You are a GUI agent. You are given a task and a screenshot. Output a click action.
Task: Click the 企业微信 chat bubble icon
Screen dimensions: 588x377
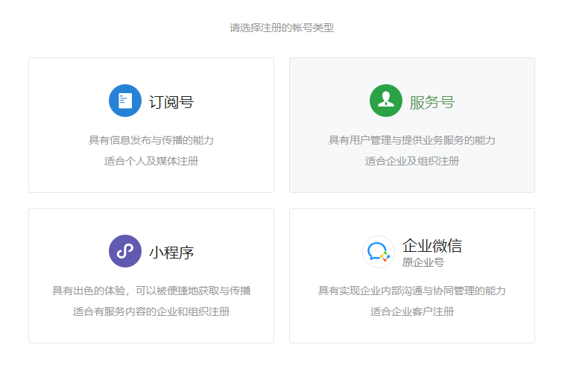(x=379, y=252)
